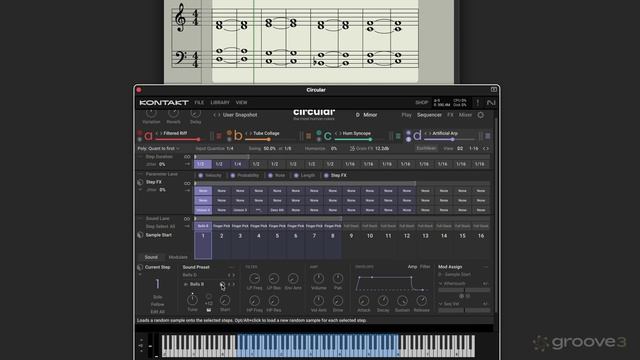This screenshot has height=360, width=640.
Task: Click next arrow on Artificial Arp preset
Action: (429, 133)
